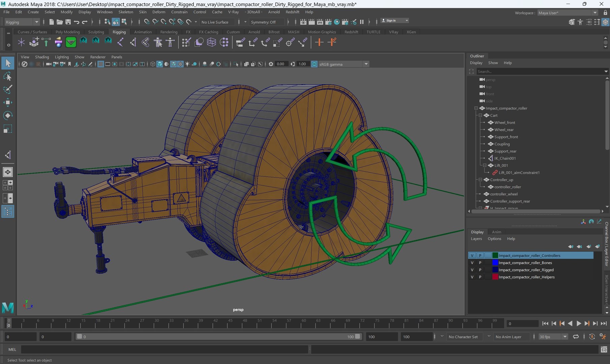This screenshot has width=610, height=364.
Task: Click the Open Scene folder icon
Action: coord(60,22)
